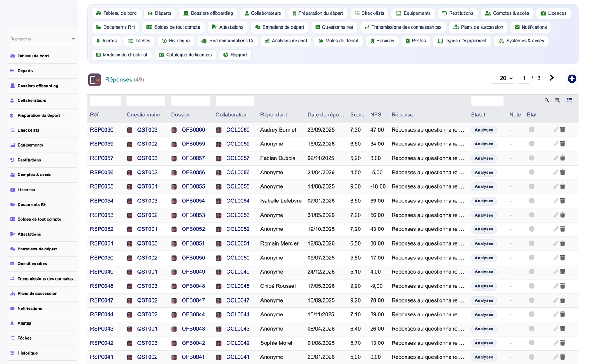Image resolution: width=589 pixels, height=364 pixels.
Task: Open the RSP0057 reference link
Action: coord(101,158)
